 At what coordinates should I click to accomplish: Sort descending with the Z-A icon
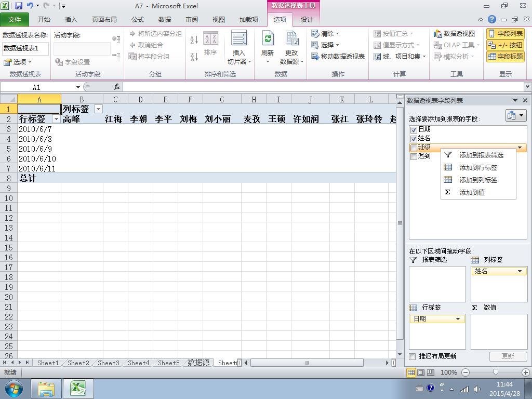click(194, 57)
